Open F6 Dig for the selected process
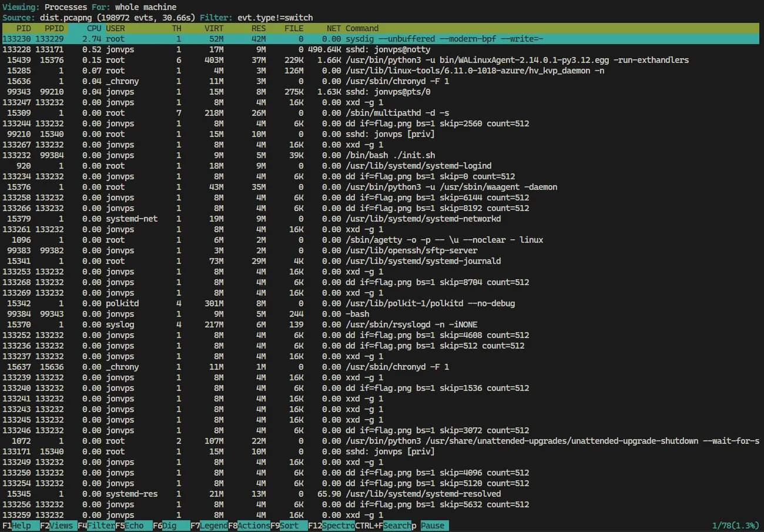Image resolution: width=764 pixels, height=532 pixels. point(172,526)
